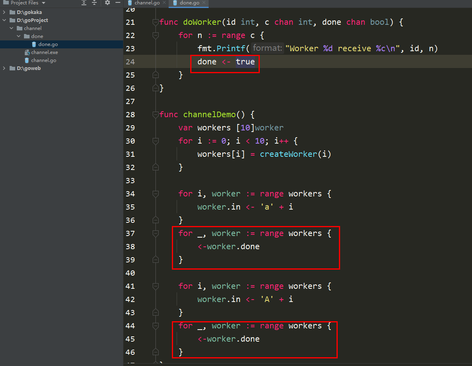Click the 'A' character literal on line 42
Screen dimensions: 472x366
click(x=267, y=299)
